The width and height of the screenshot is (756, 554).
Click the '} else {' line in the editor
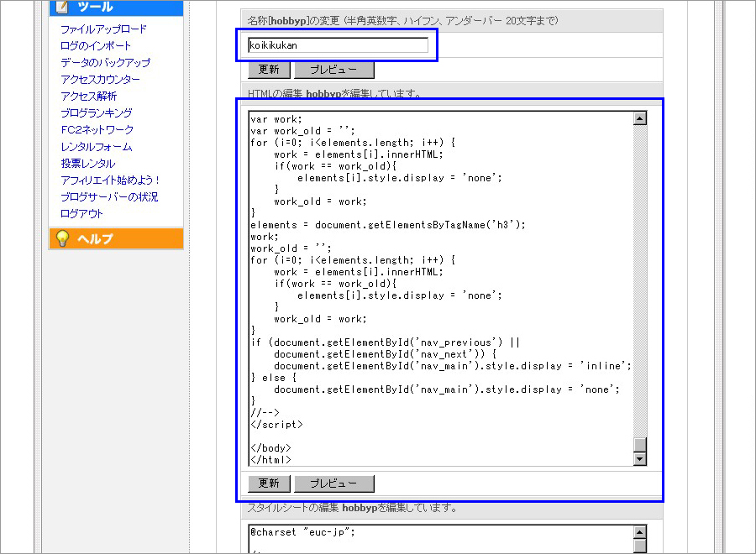tap(274, 378)
